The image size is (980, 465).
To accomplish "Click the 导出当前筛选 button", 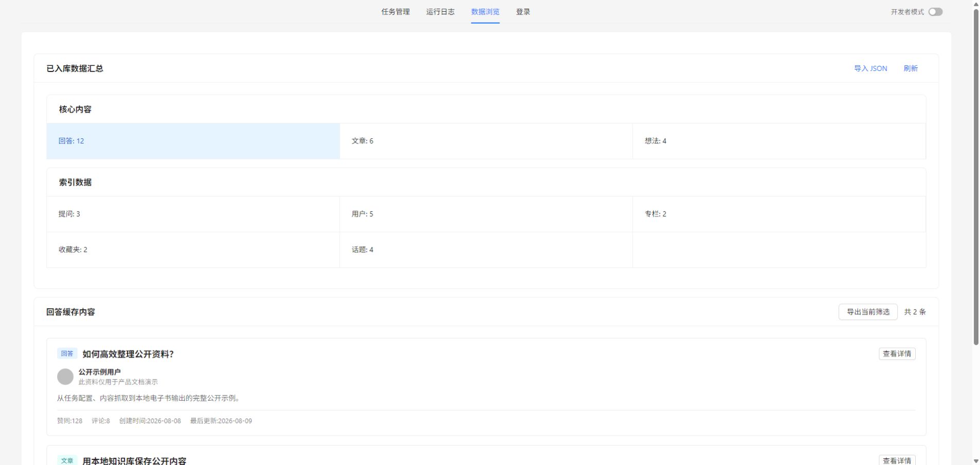I will [x=868, y=312].
